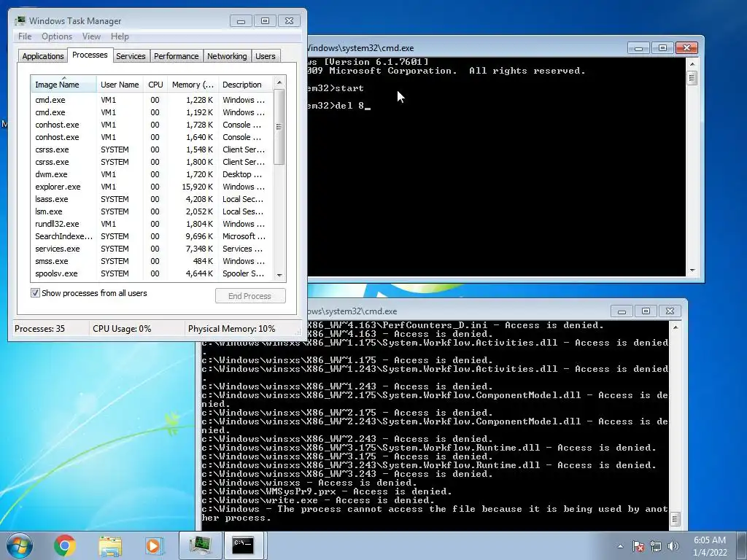Open the Options menu in Task Manager
This screenshot has height=560, width=747.
tap(57, 36)
